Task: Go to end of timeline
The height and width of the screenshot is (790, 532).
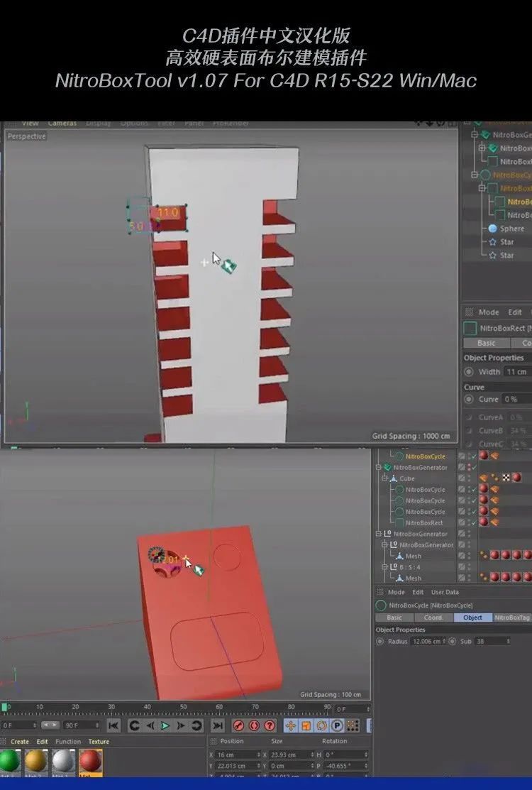Action: (218, 725)
